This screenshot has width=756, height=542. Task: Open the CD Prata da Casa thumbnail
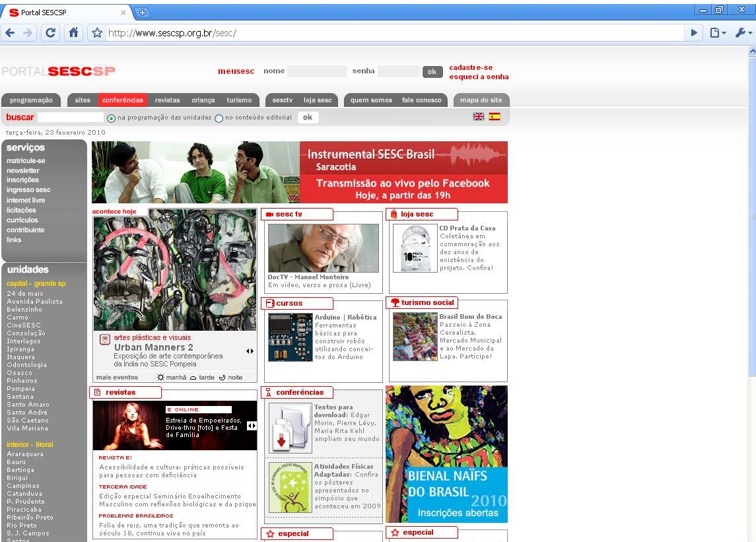pos(415,248)
